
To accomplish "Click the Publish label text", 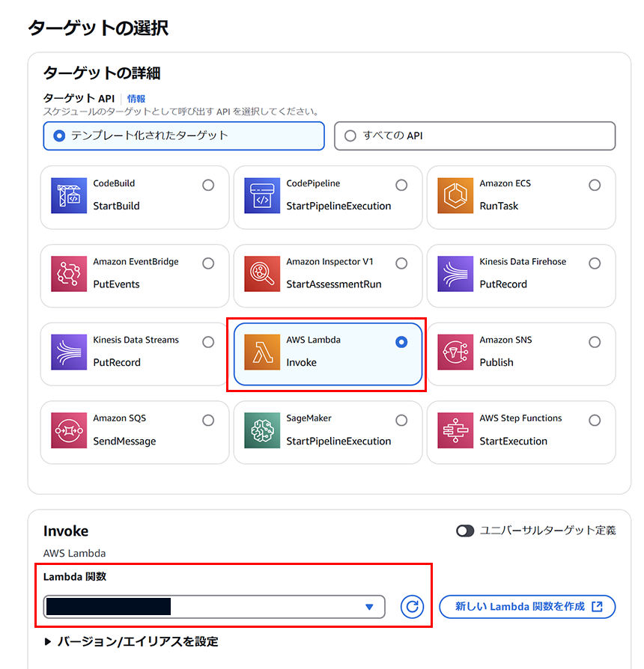I will pos(496,362).
